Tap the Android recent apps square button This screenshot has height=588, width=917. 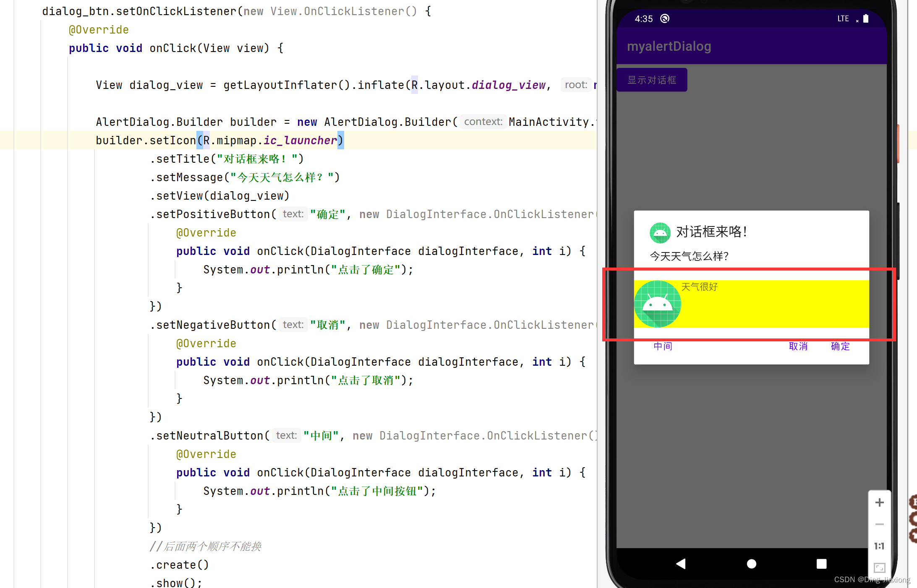tap(822, 564)
